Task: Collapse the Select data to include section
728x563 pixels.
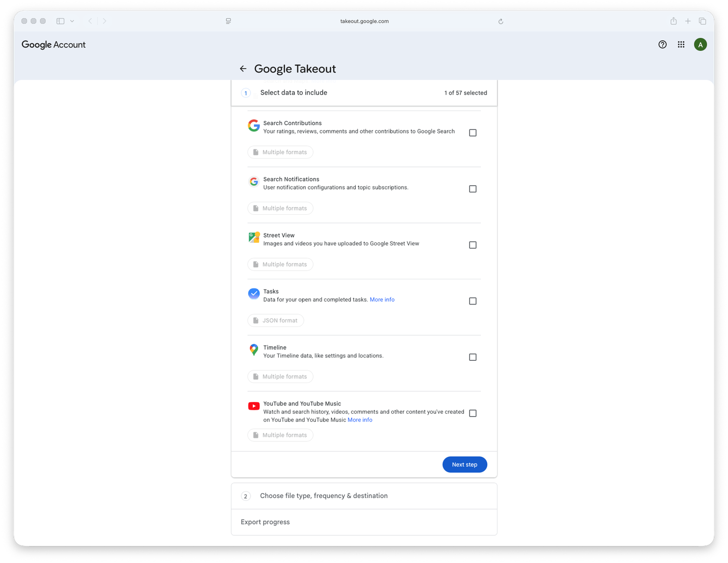Action: [364, 93]
